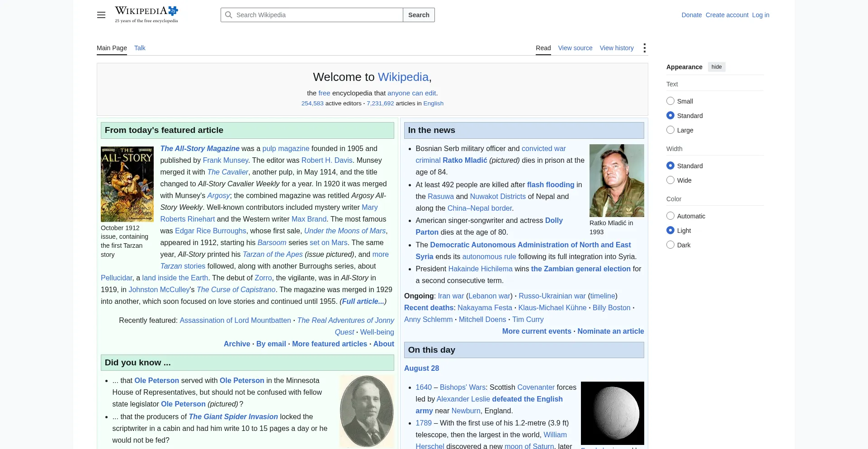Viewport: 868px width, 449px height.
Task: Open the Iran war link
Action: coord(451,296)
